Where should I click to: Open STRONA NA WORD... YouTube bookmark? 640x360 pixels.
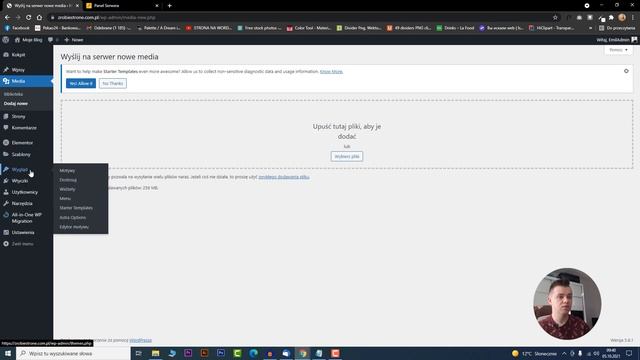[209, 28]
